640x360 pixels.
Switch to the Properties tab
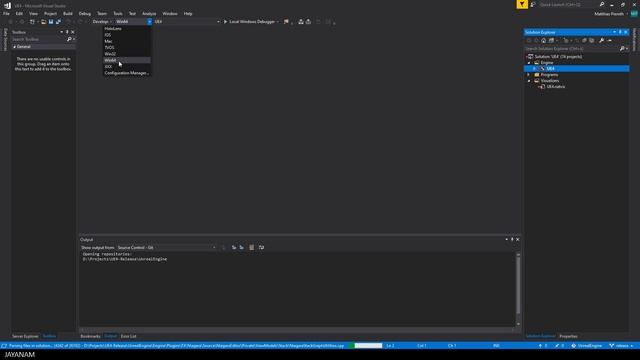(x=568, y=336)
